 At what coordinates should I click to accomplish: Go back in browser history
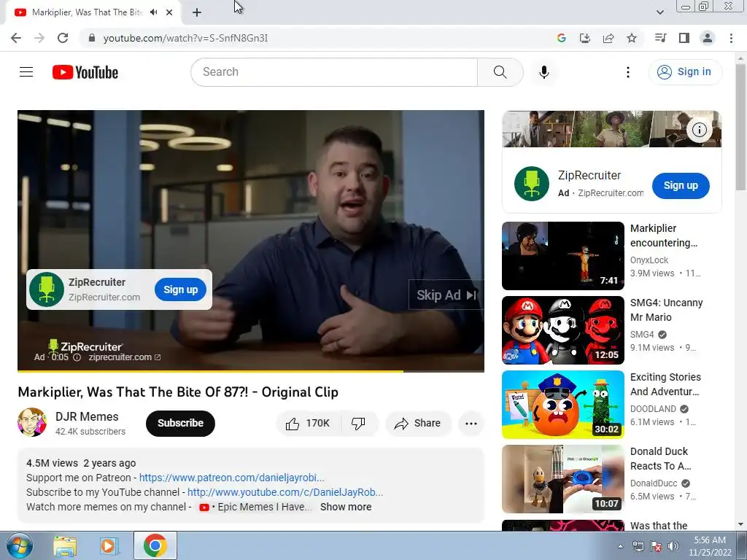point(16,38)
